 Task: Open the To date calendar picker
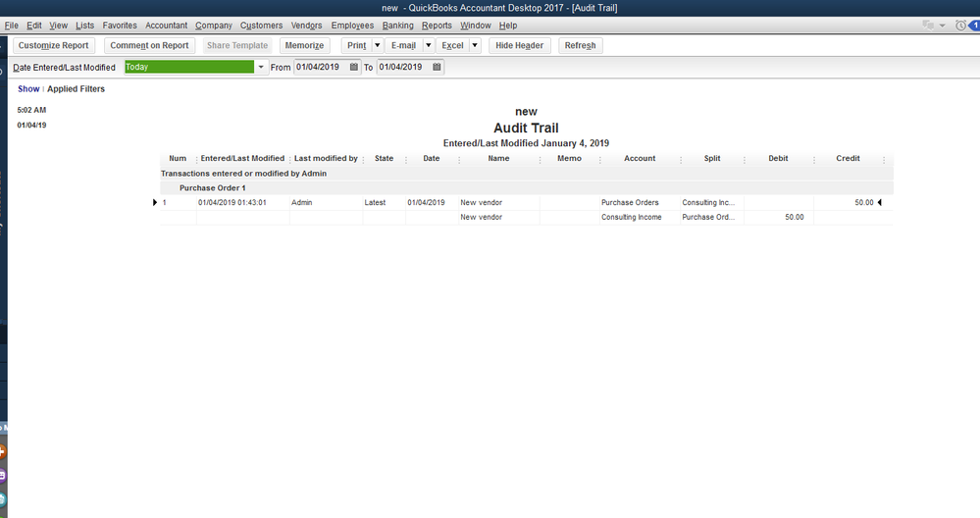point(437,67)
